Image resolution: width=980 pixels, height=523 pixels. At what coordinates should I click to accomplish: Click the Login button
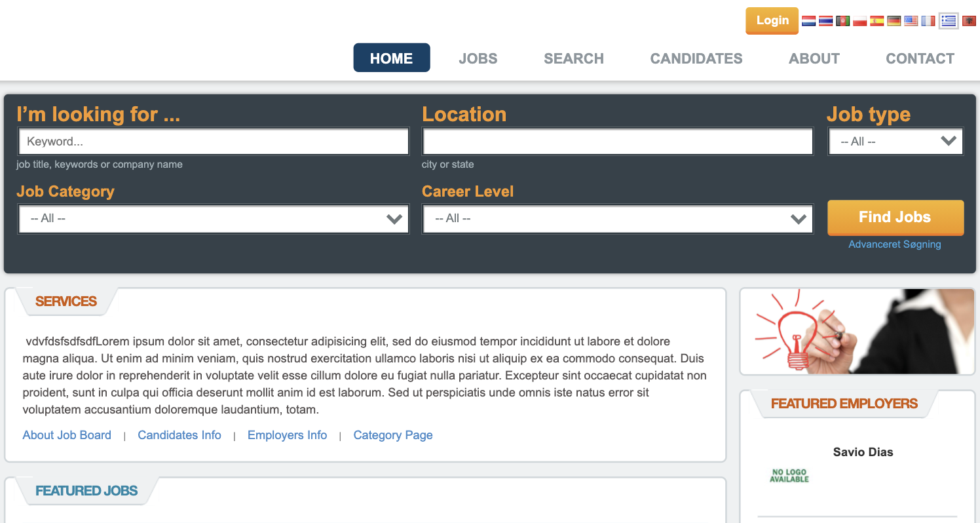pyautogui.click(x=772, y=20)
